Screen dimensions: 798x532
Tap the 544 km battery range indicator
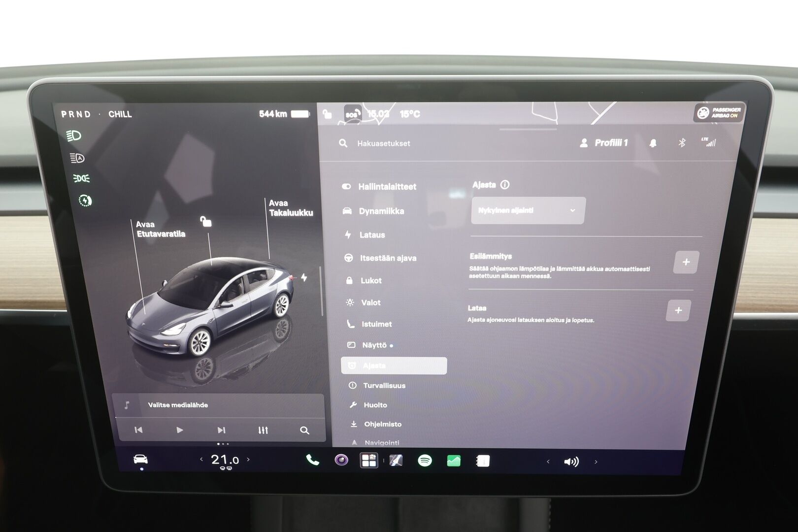[285, 114]
